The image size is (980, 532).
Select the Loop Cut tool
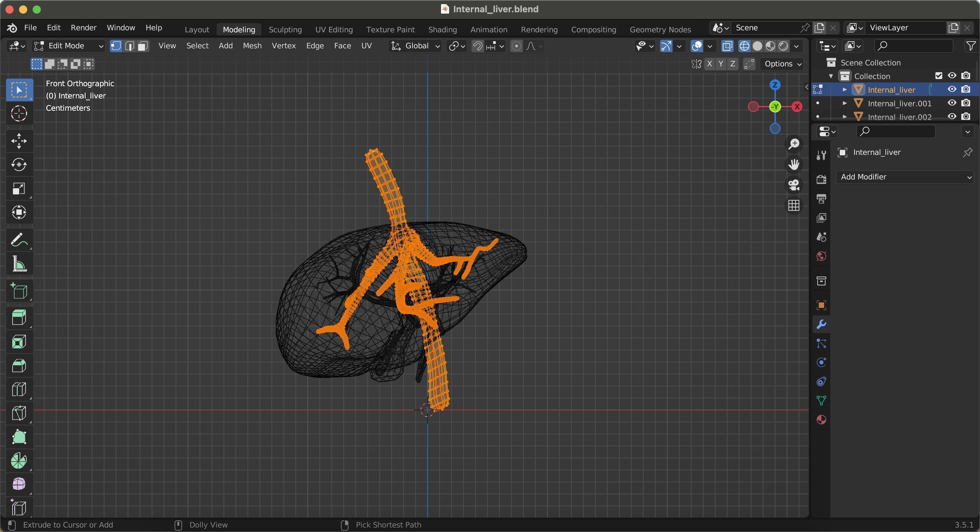pyautogui.click(x=19, y=389)
